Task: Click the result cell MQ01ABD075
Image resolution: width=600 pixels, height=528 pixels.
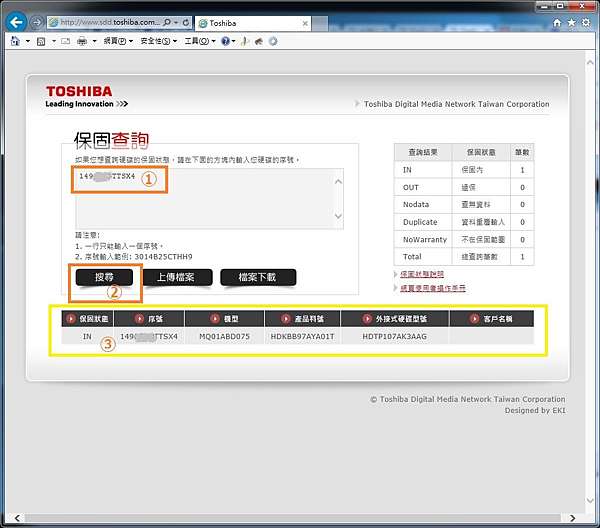Action: [225, 336]
